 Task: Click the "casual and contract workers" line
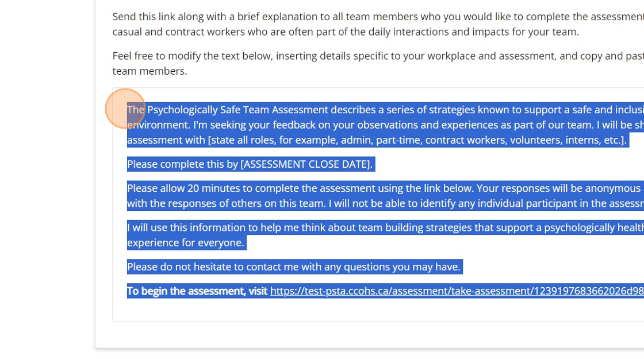point(346,32)
